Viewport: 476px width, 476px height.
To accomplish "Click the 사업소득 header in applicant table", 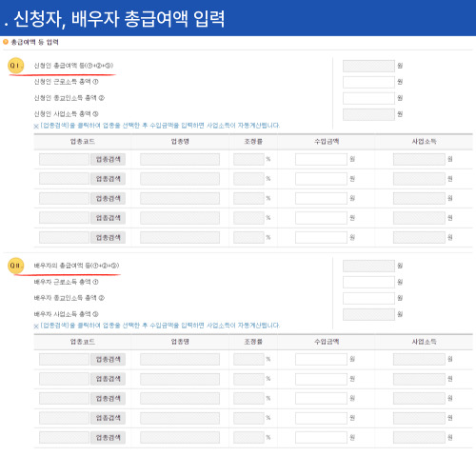I will point(424,142).
